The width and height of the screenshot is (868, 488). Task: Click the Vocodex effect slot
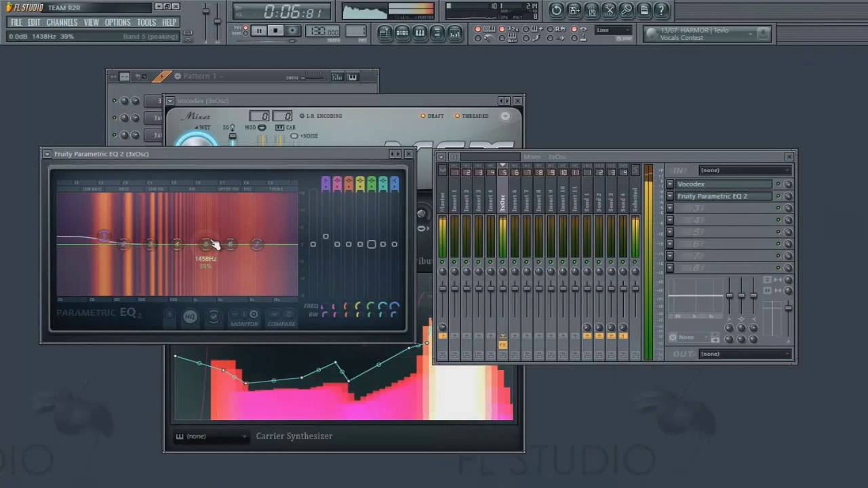click(724, 184)
